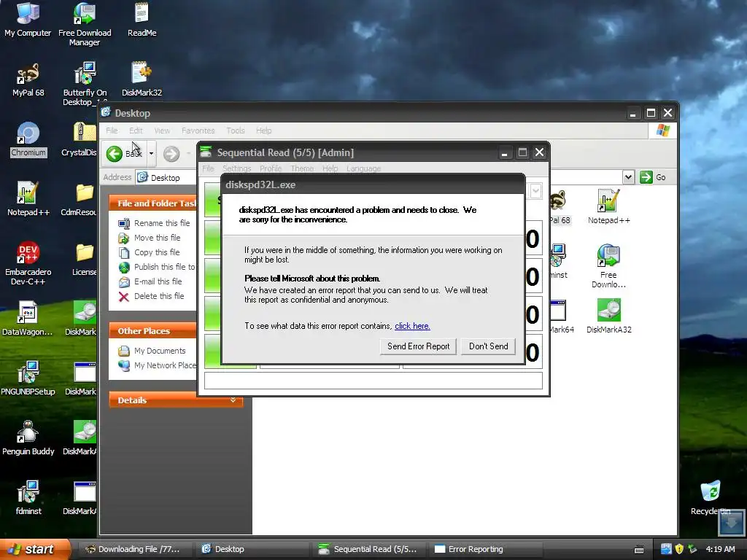Open Favorites menu in Desktop window
This screenshot has height=560, width=747.
click(198, 131)
